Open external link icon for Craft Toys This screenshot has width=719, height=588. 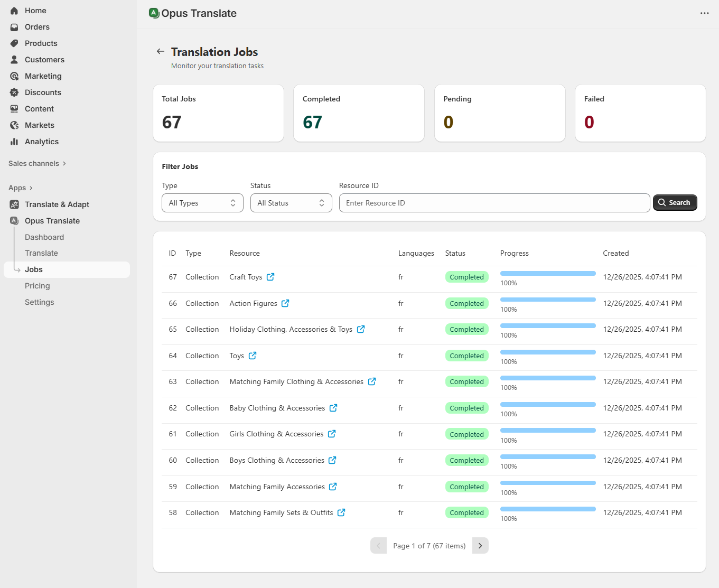pos(270,277)
